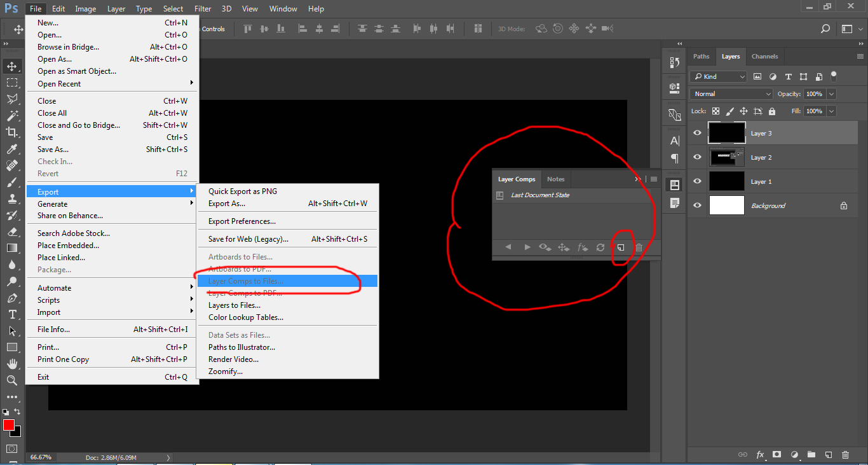Viewport: 868px width, 465px height.
Task: Open the Fill slider dropdown arrow
Action: click(831, 111)
